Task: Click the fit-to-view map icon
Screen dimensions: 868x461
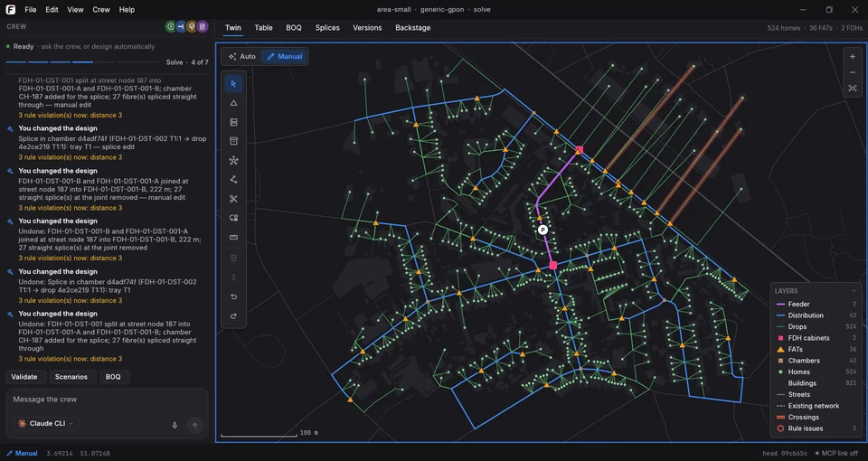Action: tap(853, 89)
